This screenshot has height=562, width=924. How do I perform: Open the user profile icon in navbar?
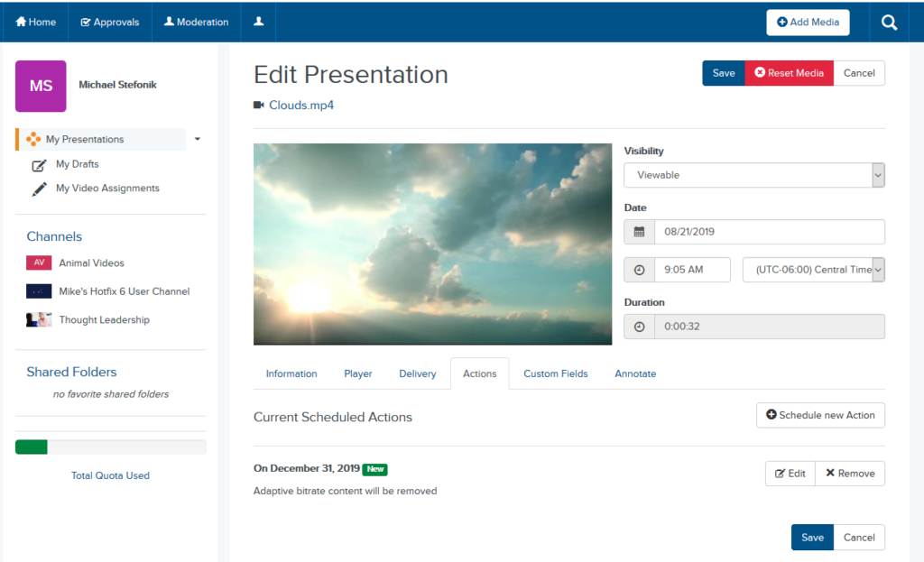tap(258, 22)
